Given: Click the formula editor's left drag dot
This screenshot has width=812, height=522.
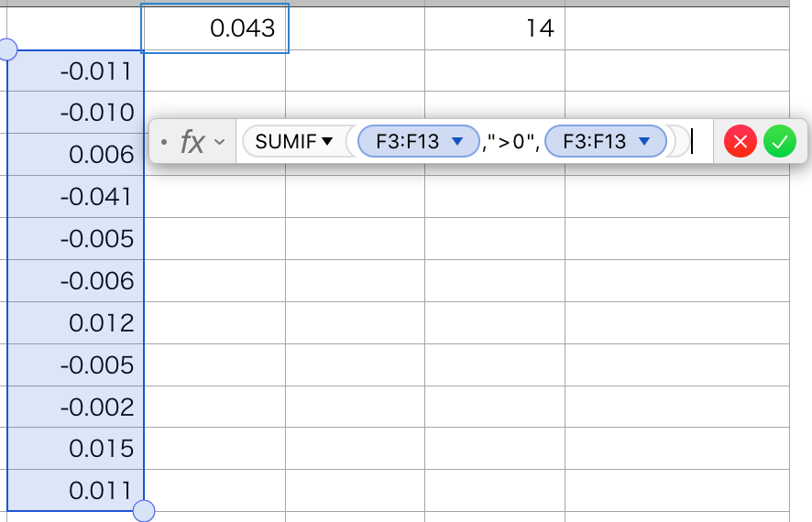Looking at the screenshot, I should [x=163, y=142].
